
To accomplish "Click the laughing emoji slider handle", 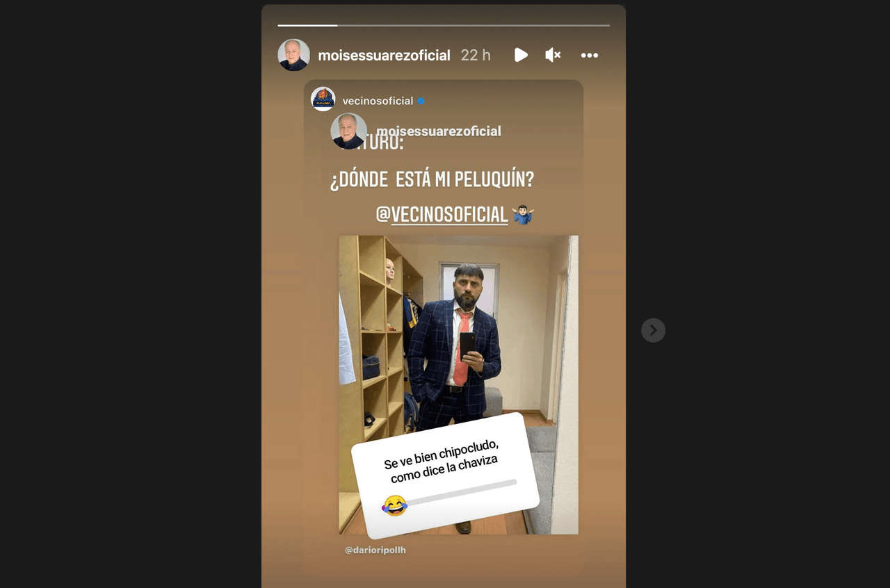I will pos(394,506).
